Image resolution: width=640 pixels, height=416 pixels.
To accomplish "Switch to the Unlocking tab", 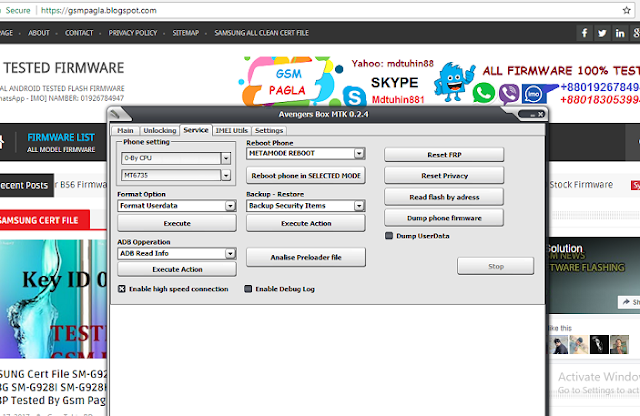I will tap(160, 131).
